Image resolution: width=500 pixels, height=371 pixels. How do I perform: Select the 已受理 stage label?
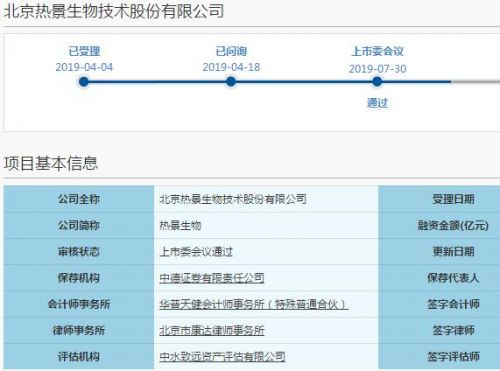[84, 51]
